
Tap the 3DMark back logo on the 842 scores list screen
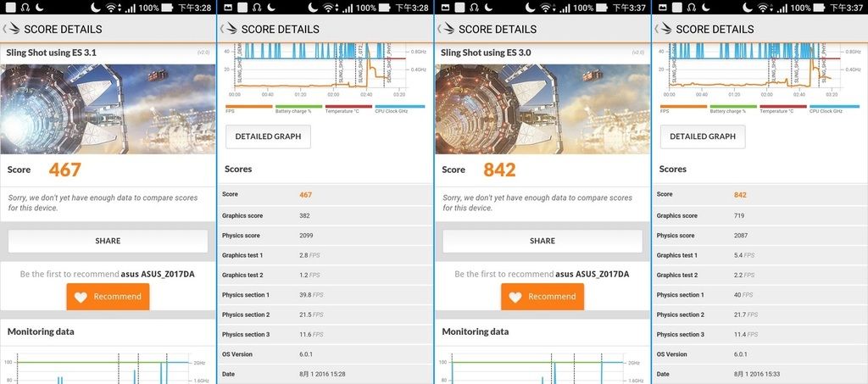pyautogui.click(x=665, y=29)
